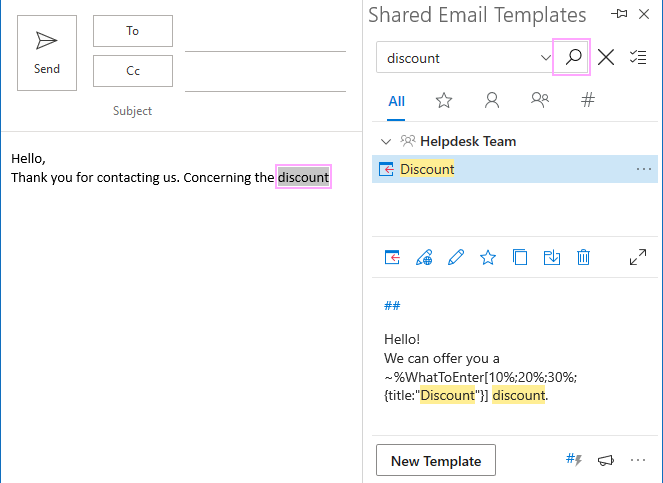Switch to the personal templates tab
This screenshot has height=483, width=663.
tap(492, 101)
